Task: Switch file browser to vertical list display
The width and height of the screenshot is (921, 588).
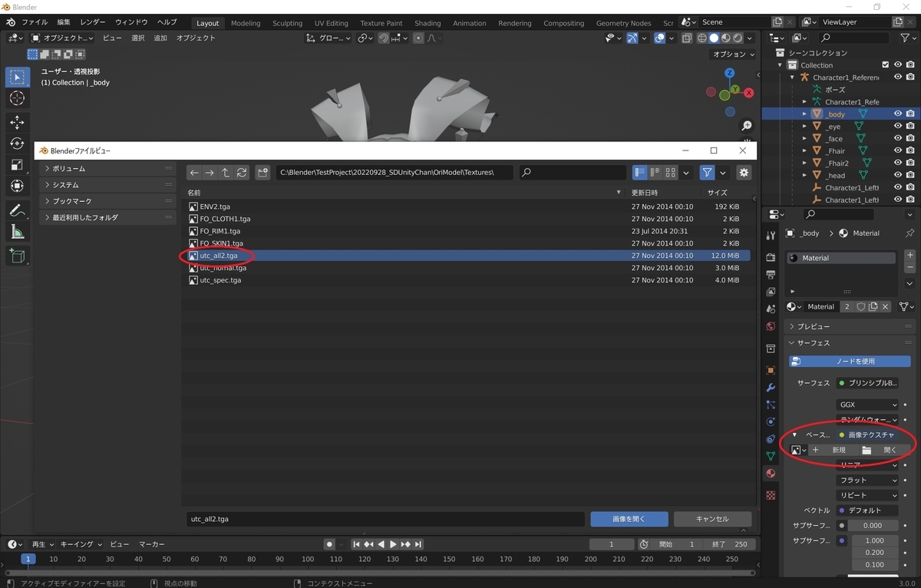Action: point(639,173)
